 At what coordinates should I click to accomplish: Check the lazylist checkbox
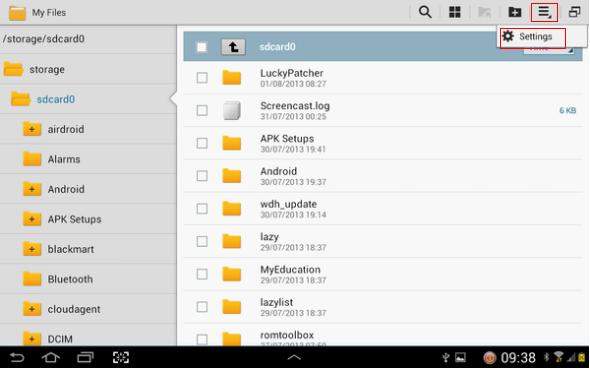click(202, 307)
